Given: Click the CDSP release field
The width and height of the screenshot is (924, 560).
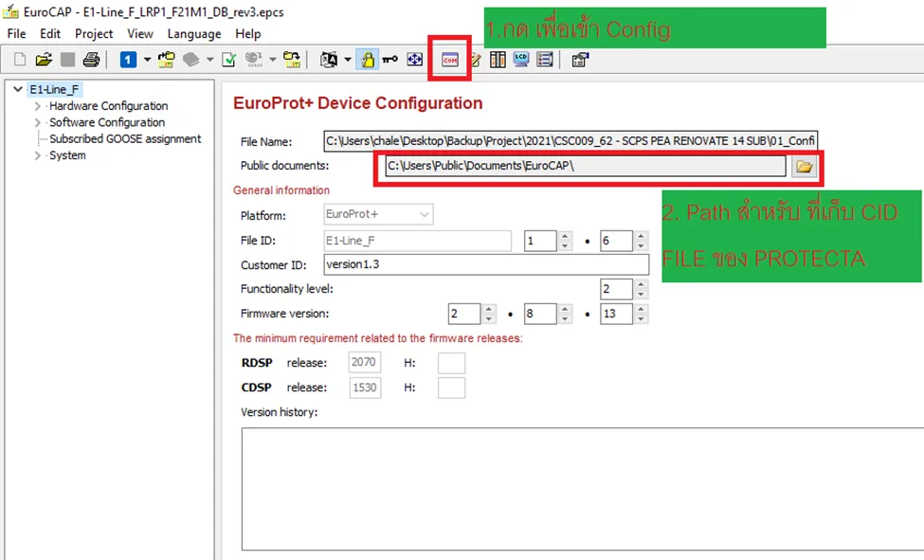Looking at the screenshot, I should pos(365,388).
